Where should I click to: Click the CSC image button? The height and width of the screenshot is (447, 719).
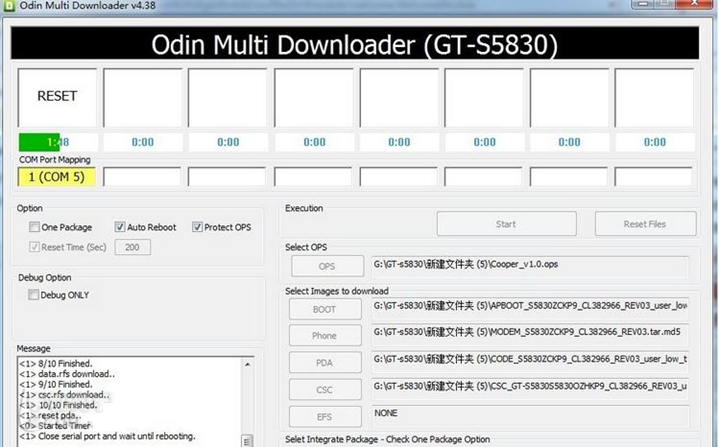click(325, 390)
